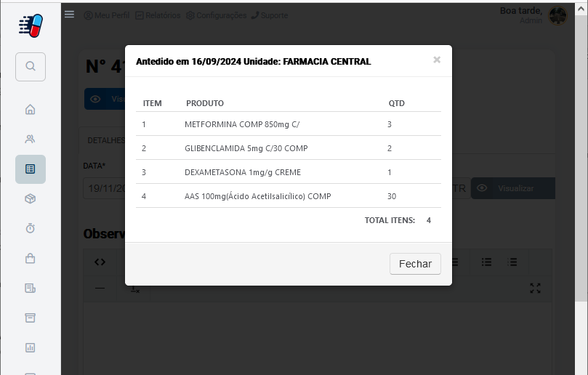Click the search icon in the sidebar
Screen dimensions: 588x375
pos(31,67)
